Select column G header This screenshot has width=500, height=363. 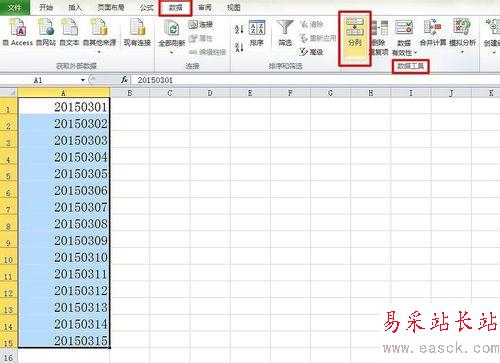pyautogui.click(x=330, y=93)
